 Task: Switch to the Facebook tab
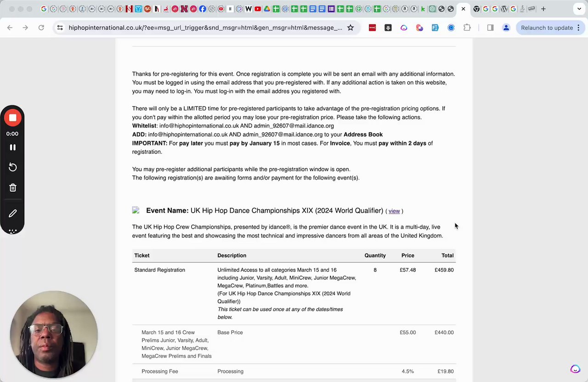pyautogui.click(x=202, y=9)
